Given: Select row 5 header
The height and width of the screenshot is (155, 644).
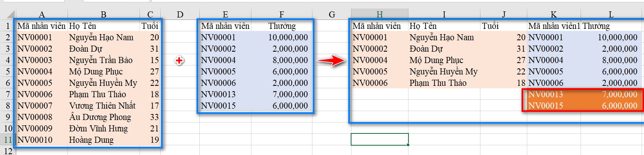Looking at the screenshot, I should coord(8,72).
